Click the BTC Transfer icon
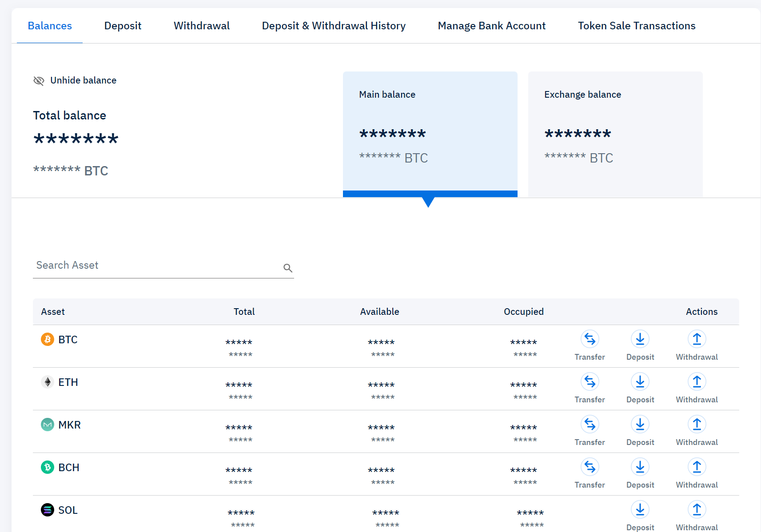 [590, 339]
